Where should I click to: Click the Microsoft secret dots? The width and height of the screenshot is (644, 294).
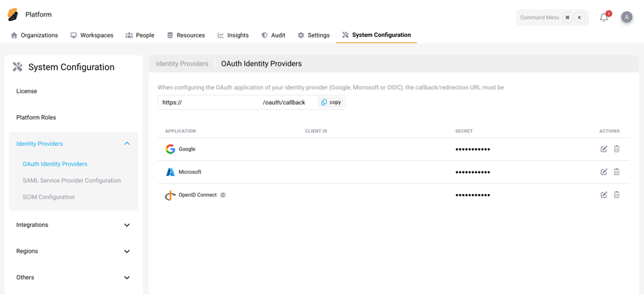click(x=473, y=172)
